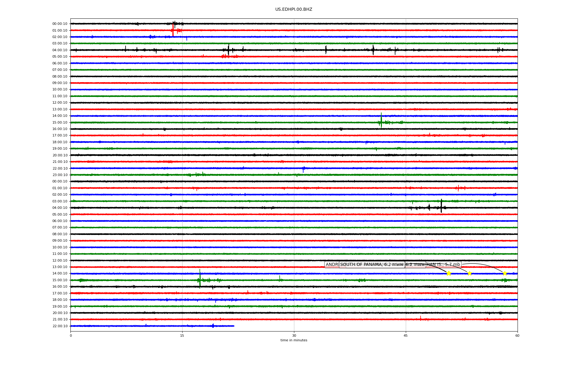
Task: Click the leftmost yellow earthquake star marker
Action: click(449, 273)
